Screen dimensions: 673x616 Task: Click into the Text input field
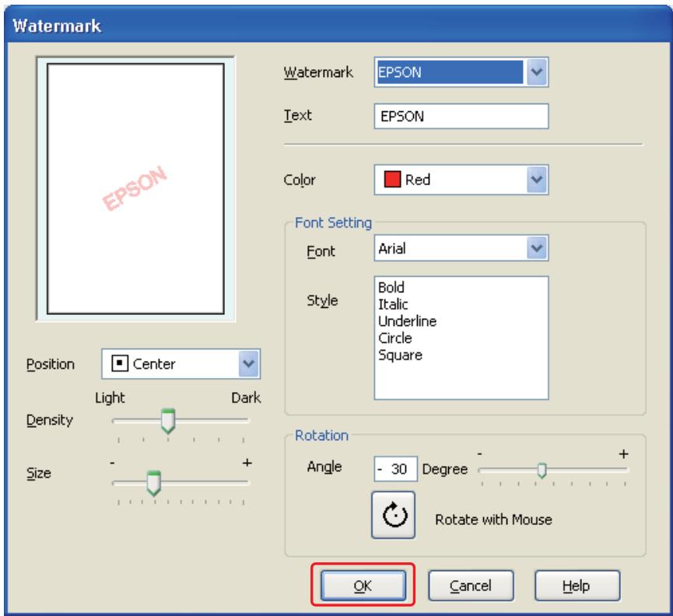(461, 116)
